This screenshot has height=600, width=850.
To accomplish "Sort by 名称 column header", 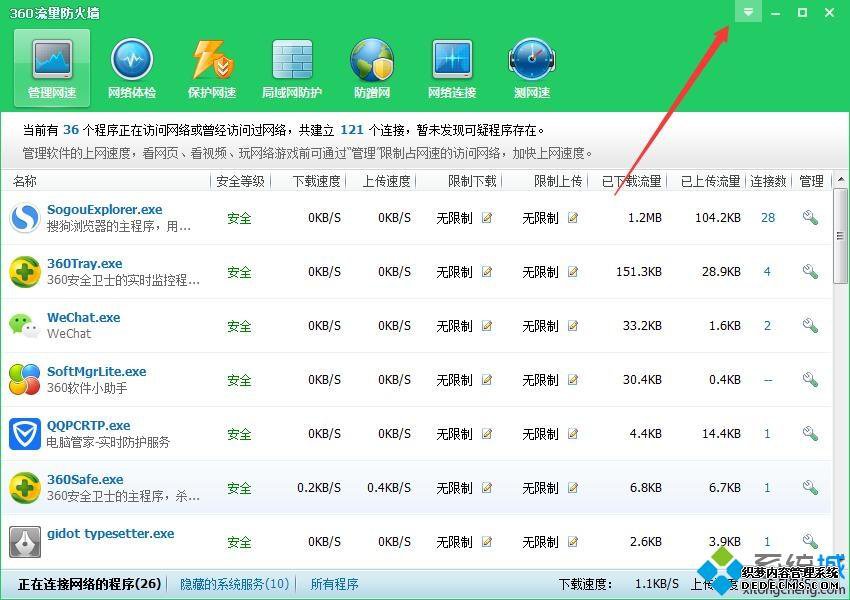I will 25,181.
